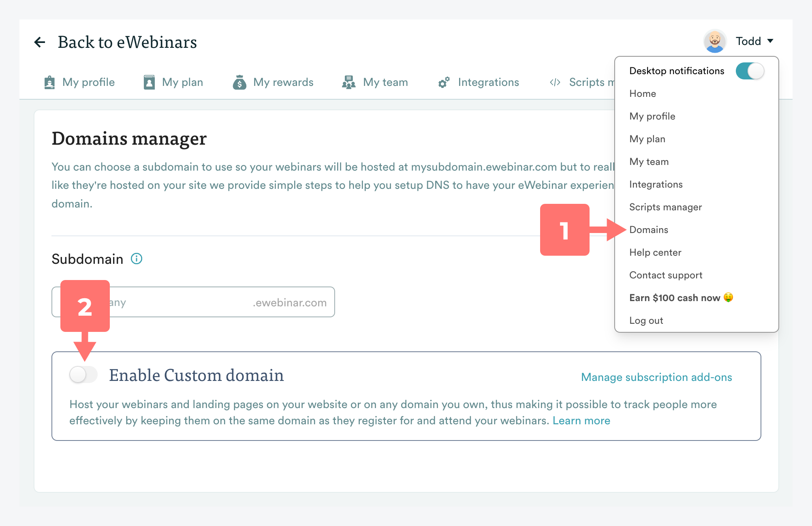
Task: Open the Learn more link
Action: [x=581, y=421]
